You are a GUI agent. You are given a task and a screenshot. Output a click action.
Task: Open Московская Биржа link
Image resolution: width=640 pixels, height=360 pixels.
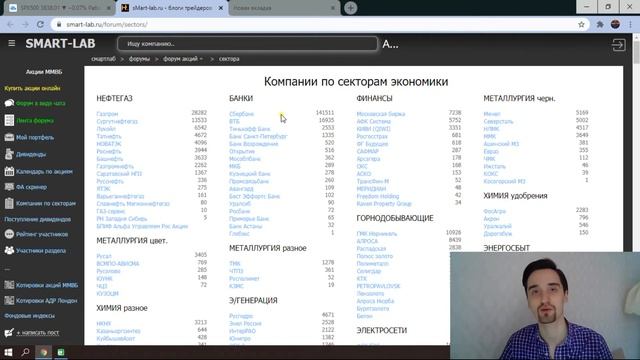[381, 114]
